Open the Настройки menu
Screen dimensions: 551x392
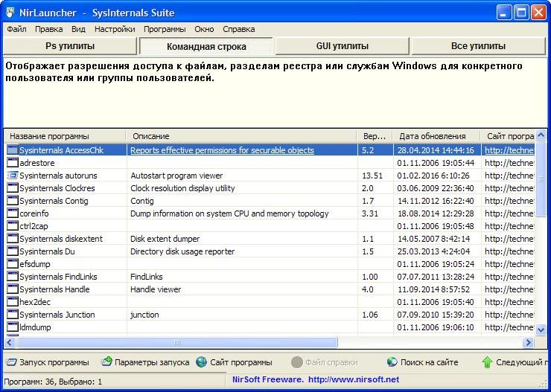(x=115, y=29)
